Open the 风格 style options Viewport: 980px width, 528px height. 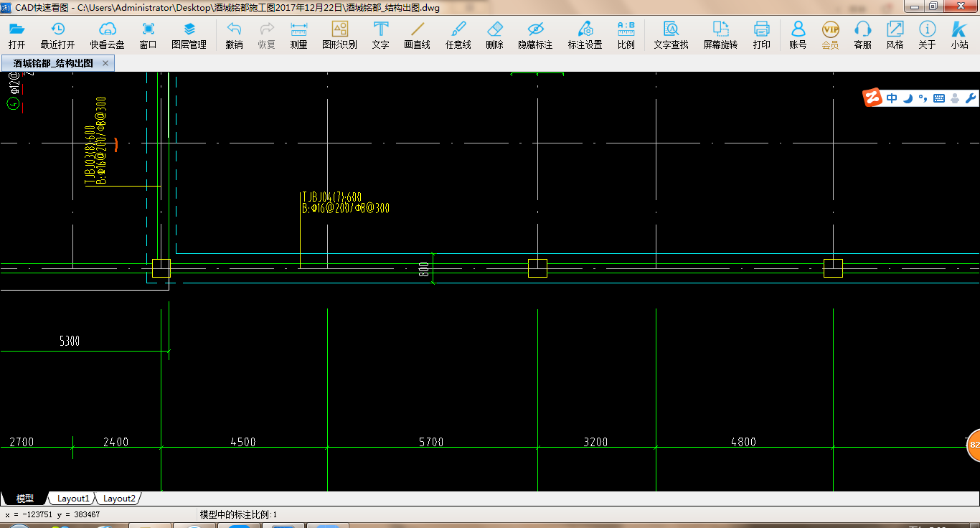(895, 34)
